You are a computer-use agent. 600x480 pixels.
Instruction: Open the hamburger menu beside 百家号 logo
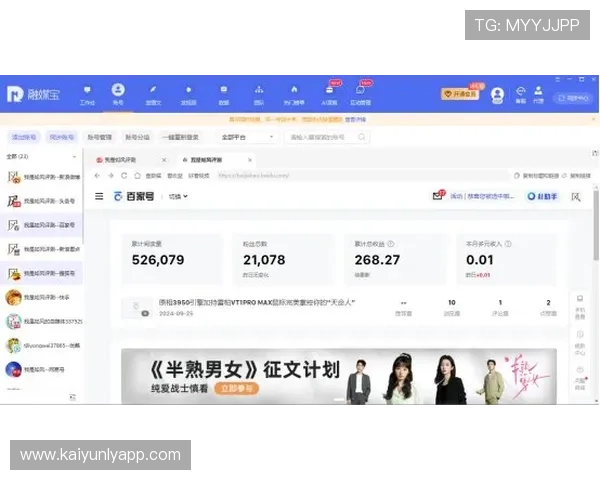99,196
